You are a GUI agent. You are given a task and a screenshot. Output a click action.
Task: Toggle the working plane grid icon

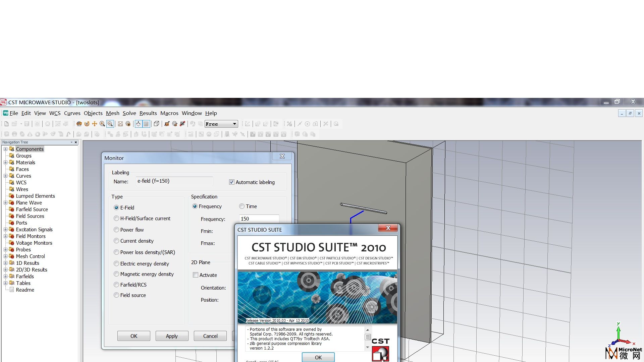146,124
